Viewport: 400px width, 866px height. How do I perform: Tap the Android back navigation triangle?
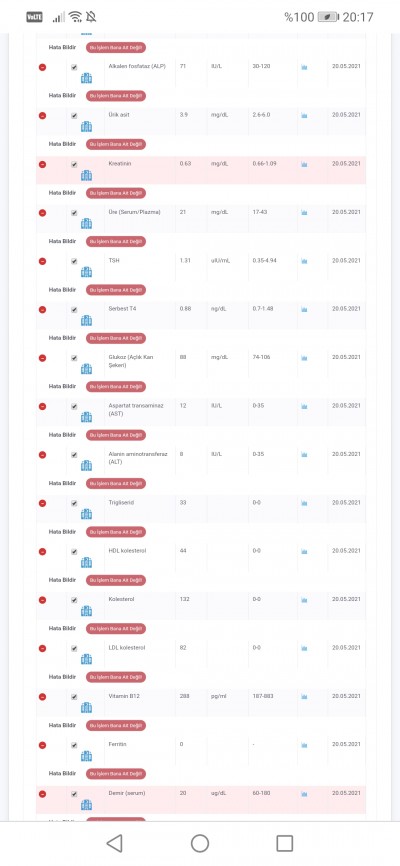point(114,843)
